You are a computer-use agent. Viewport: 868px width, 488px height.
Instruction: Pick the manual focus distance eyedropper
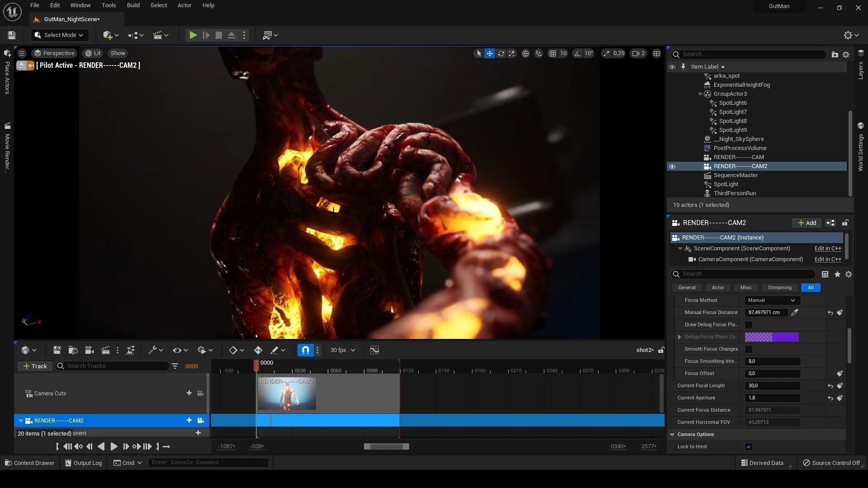pyautogui.click(x=795, y=312)
